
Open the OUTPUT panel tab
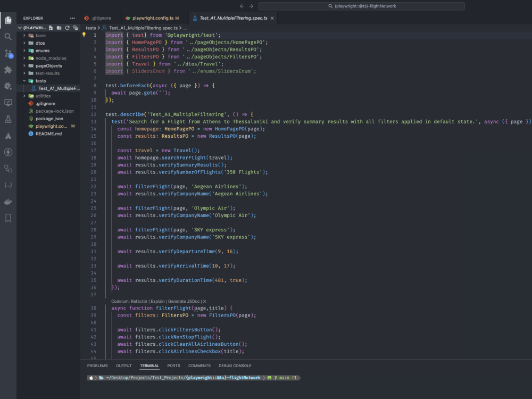coord(124,366)
